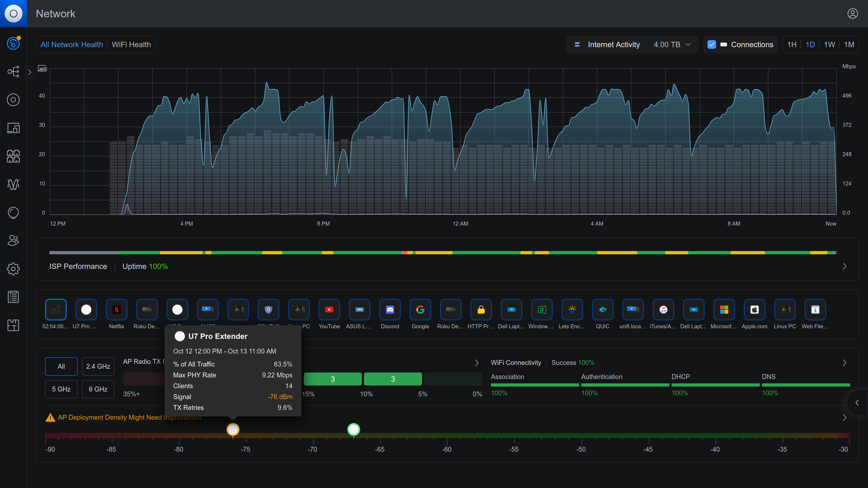Select the 2.4 GHz band filter
This screenshot has width=868, height=488.
(x=98, y=366)
